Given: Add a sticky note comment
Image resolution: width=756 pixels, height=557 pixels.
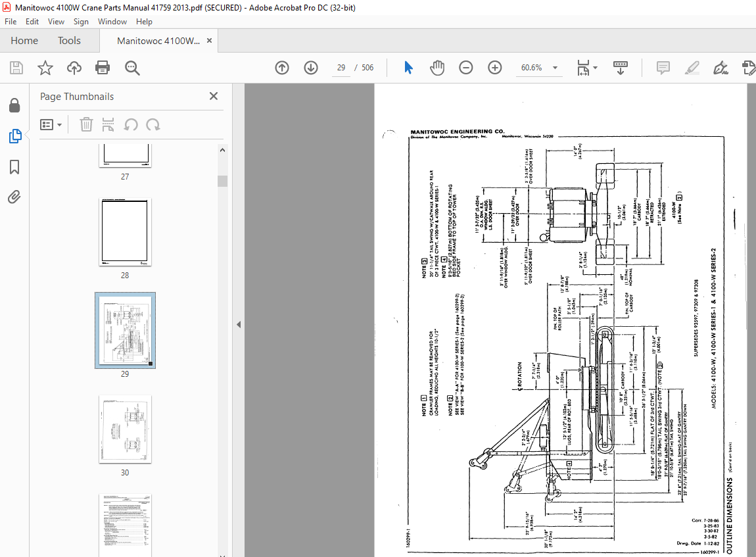Looking at the screenshot, I should coord(663,68).
